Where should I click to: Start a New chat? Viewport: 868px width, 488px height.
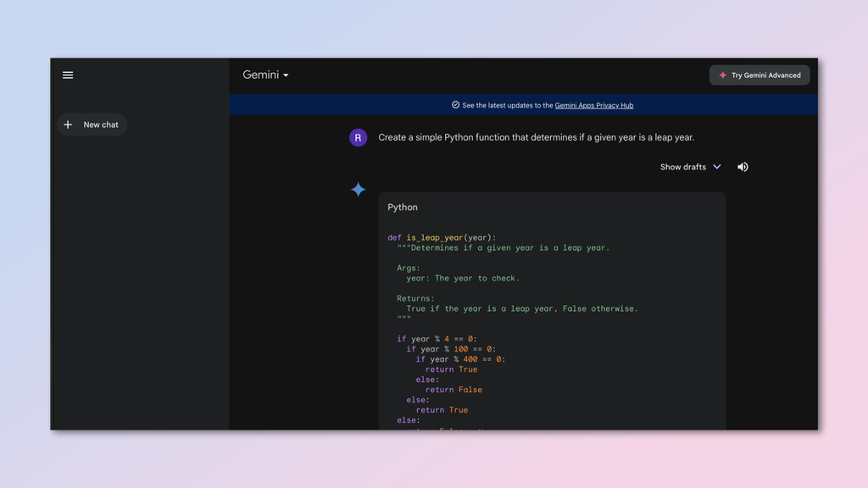tap(92, 124)
